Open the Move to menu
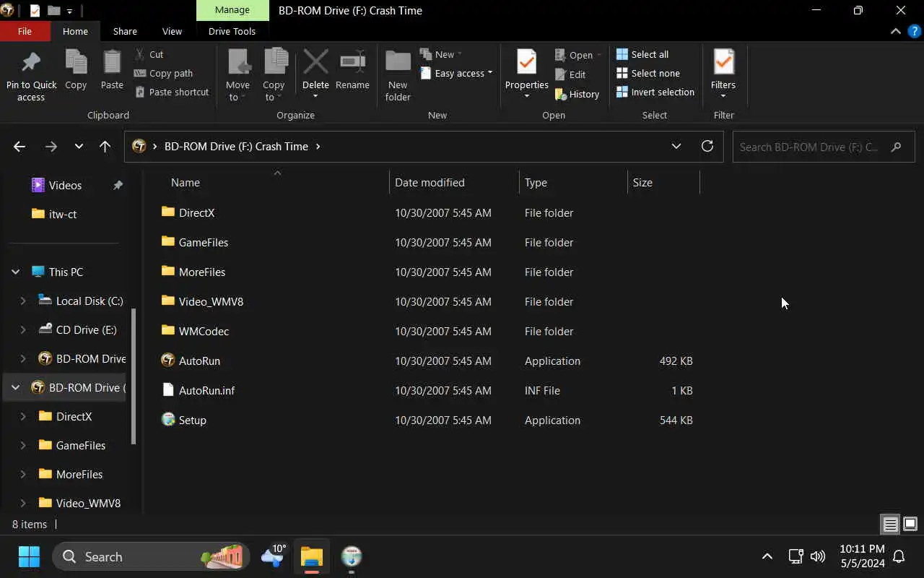The image size is (924, 578). pyautogui.click(x=237, y=76)
